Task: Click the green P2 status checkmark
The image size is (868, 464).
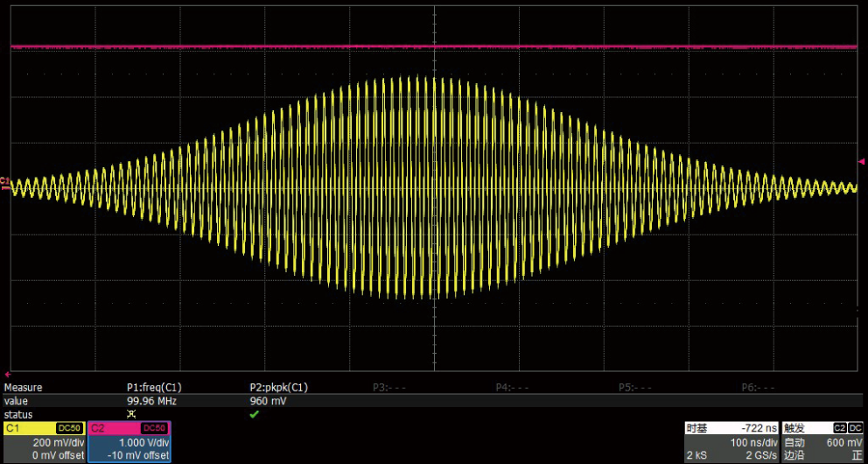Action: click(255, 413)
